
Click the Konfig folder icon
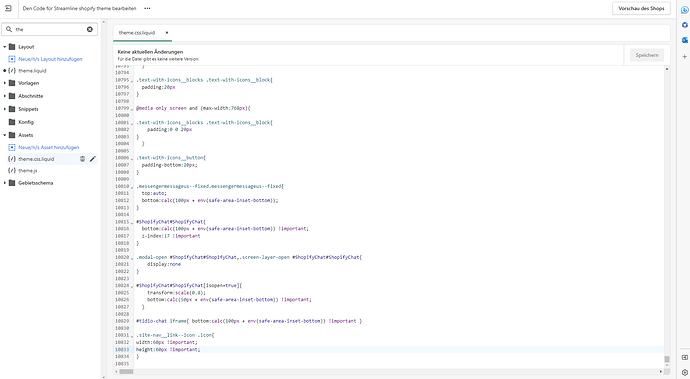(12, 122)
